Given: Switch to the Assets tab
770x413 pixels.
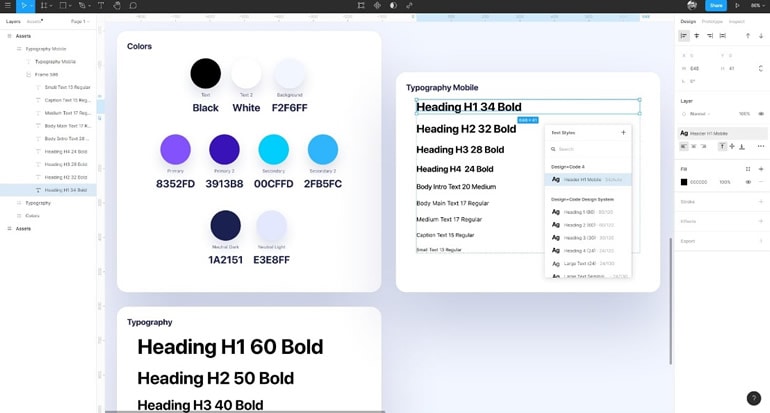Looking at the screenshot, I should [34, 22].
